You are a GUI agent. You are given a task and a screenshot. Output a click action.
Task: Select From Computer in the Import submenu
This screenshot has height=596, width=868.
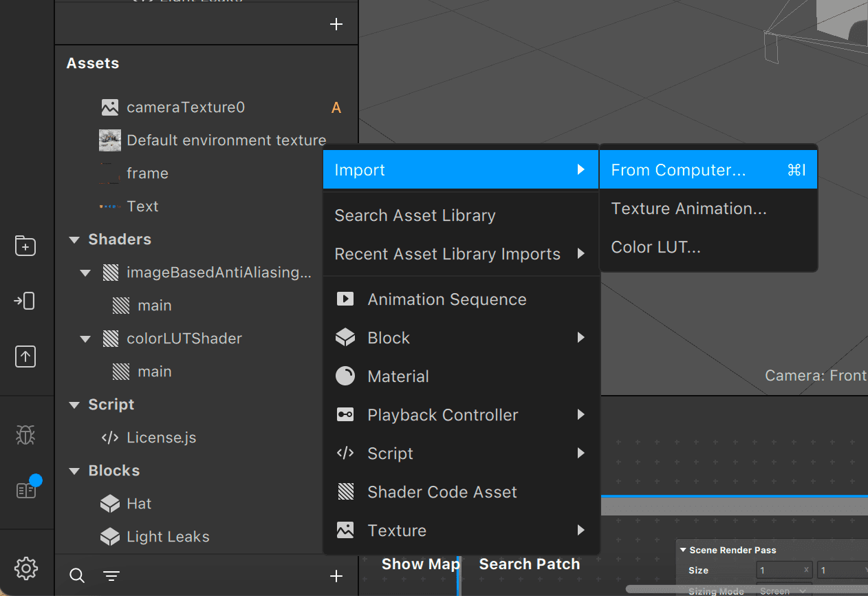pyautogui.click(x=677, y=169)
